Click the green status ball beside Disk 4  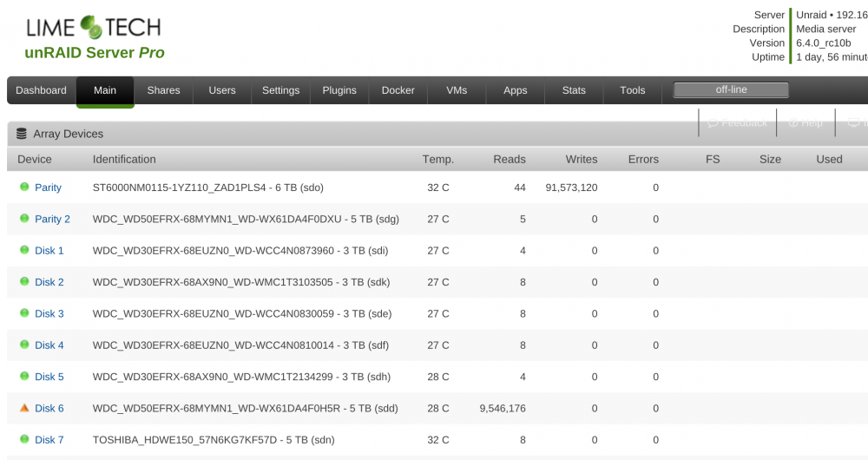click(x=24, y=345)
